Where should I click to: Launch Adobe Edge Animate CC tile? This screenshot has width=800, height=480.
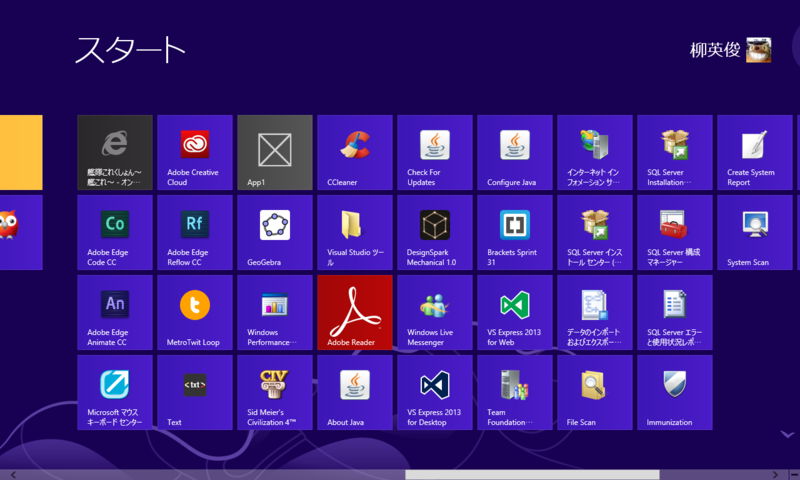(x=115, y=313)
